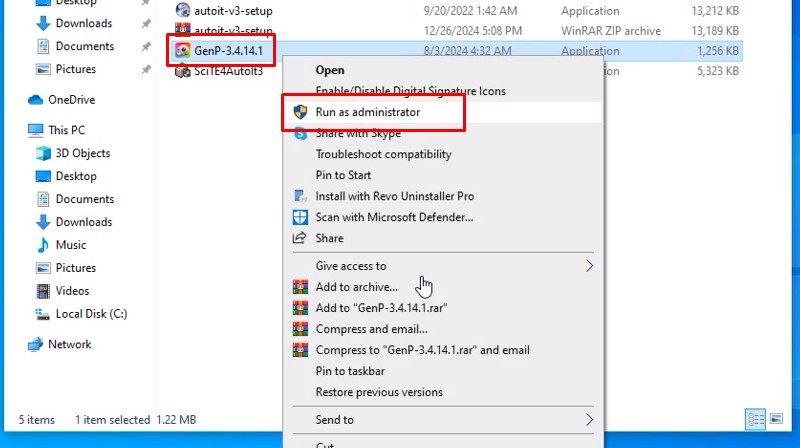Click the shield icon beside Run as administrator
This screenshot has height=448, width=800.
click(x=299, y=112)
